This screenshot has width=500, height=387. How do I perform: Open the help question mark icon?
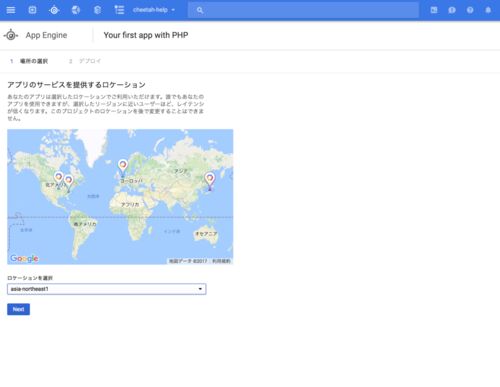click(470, 10)
